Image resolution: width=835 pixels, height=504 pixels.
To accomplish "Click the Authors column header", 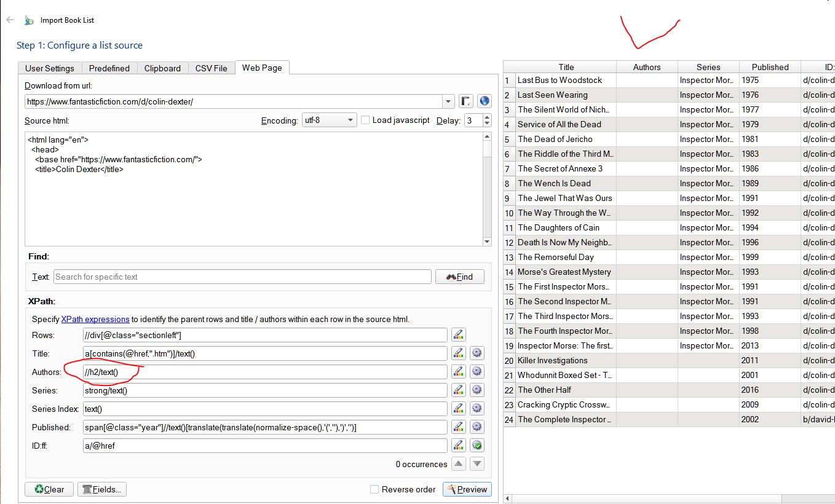I will pos(647,67).
